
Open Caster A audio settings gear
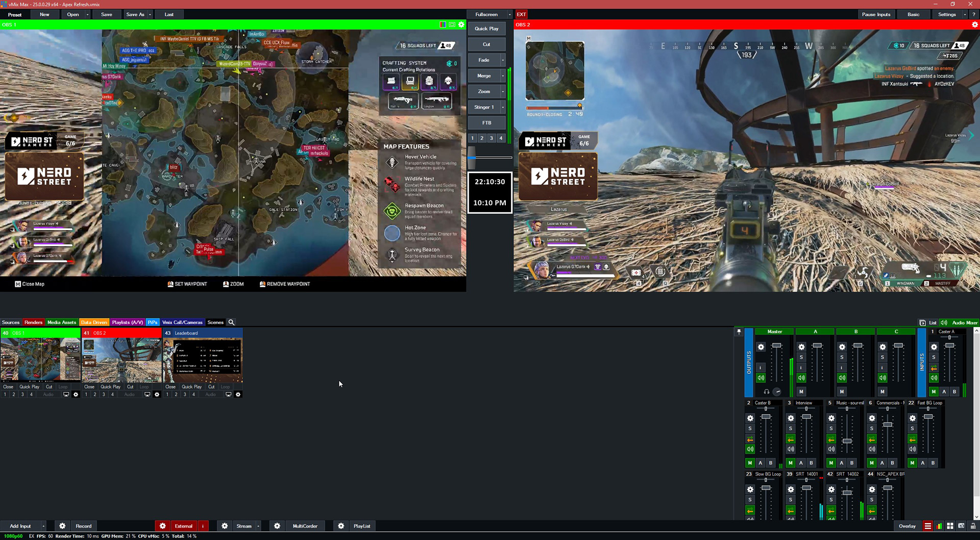click(x=934, y=347)
